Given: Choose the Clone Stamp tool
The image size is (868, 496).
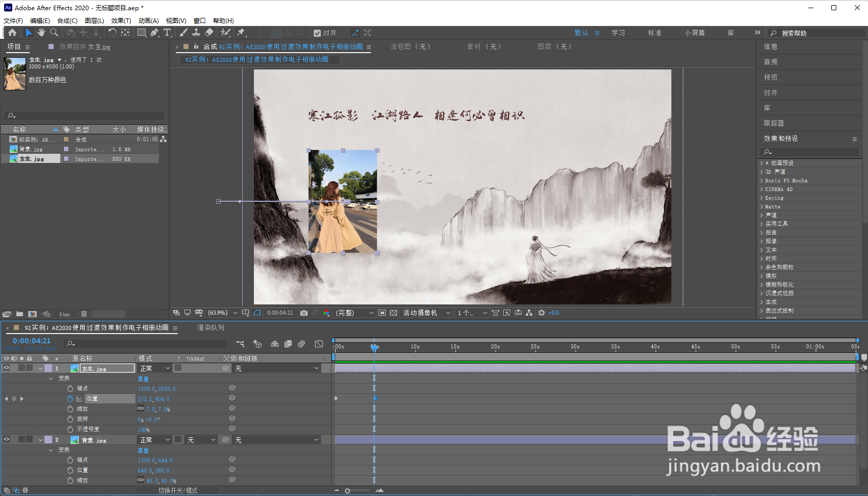Looking at the screenshot, I should 196,33.
